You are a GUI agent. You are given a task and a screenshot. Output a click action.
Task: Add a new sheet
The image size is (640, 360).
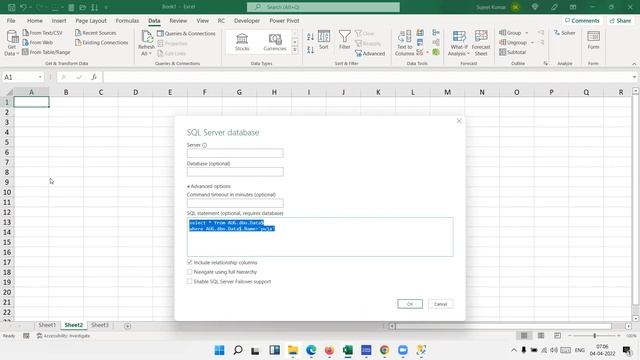coord(127,326)
